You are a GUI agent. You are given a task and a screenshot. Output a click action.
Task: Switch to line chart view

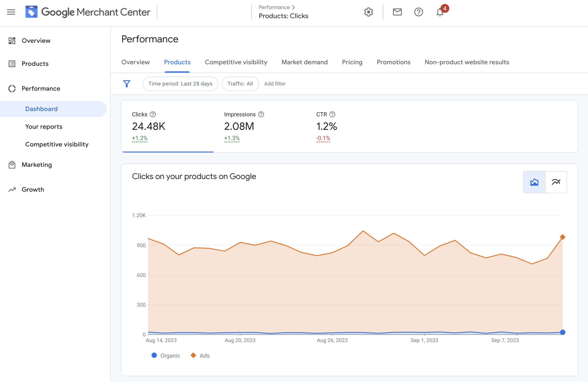point(556,182)
